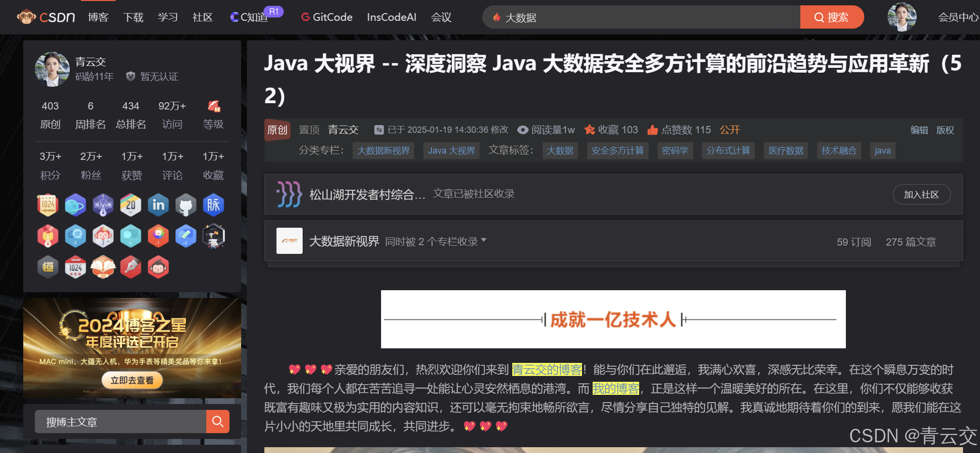Open the red medal pen badge
The height and width of the screenshot is (453, 980).
[48, 236]
